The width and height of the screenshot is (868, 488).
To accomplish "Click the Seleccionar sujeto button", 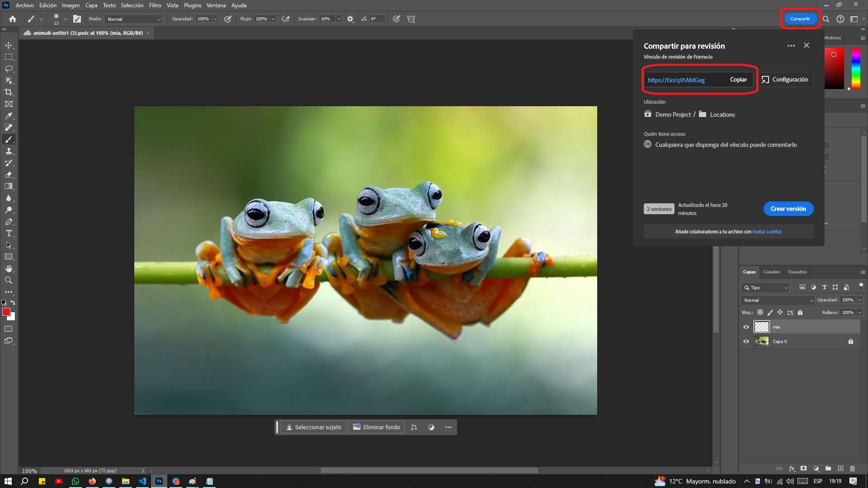I will pyautogui.click(x=314, y=427).
